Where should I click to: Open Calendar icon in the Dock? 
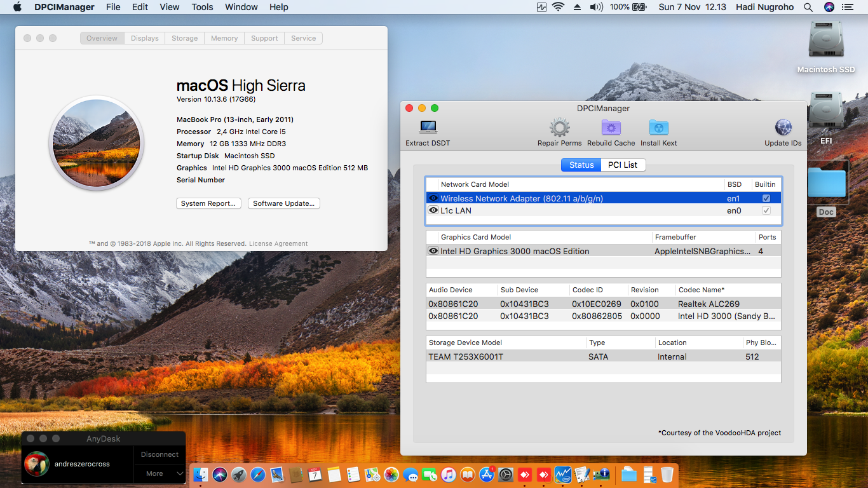click(315, 474)
